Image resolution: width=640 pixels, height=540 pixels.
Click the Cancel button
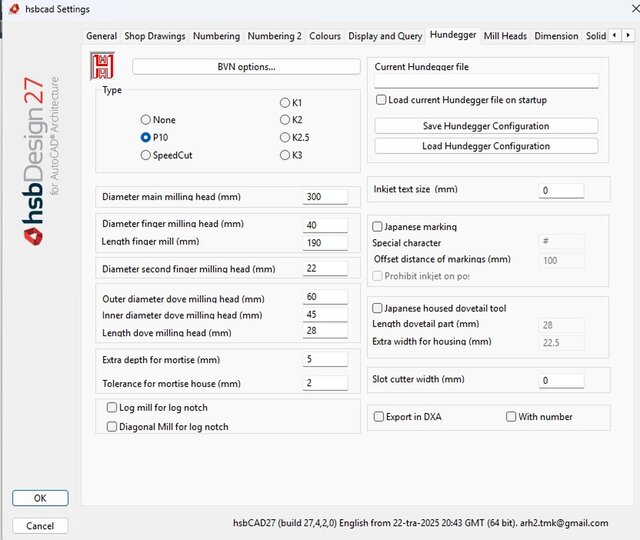(40, 526)
